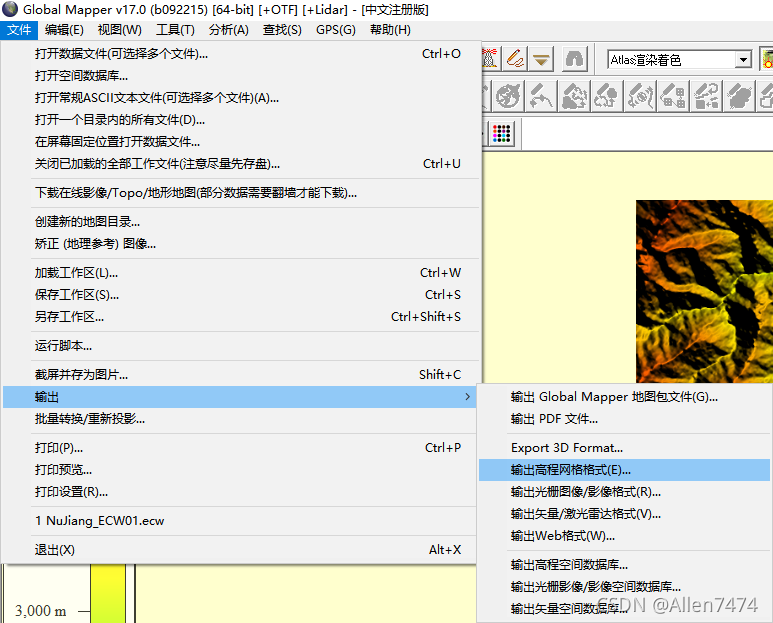
Task: Select the pencil digitizer tool icon
Action: tap(515, 59)
